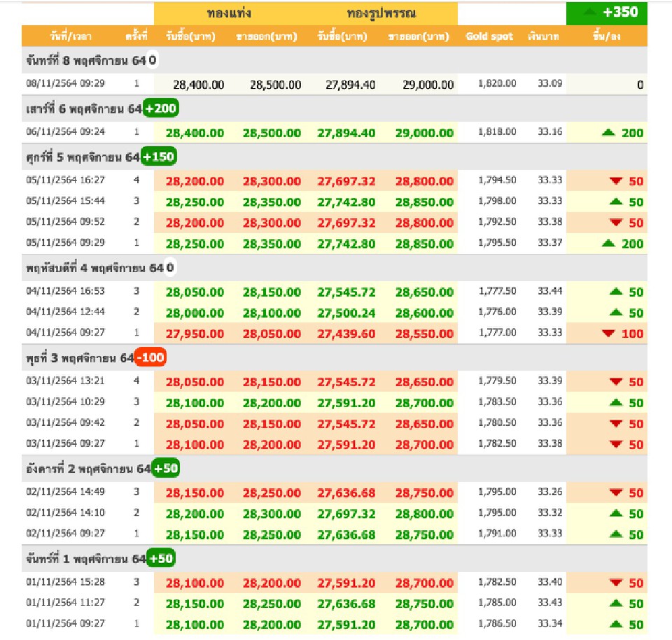Click Gold spot value 1,798.00
This screenshot has width=672, height=640.
click(x=497, y=201)
